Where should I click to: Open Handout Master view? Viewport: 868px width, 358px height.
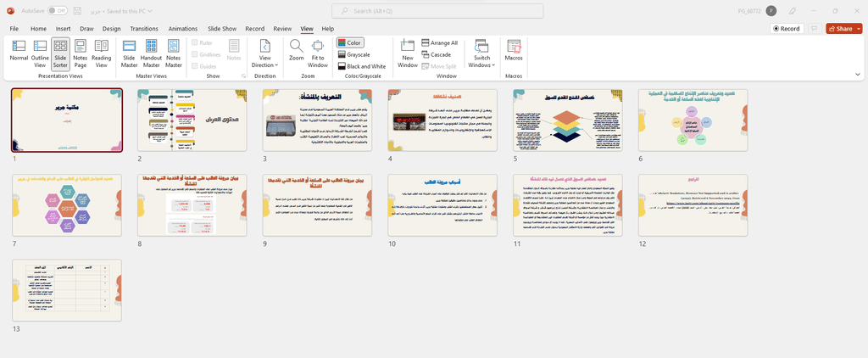(151, 53)
